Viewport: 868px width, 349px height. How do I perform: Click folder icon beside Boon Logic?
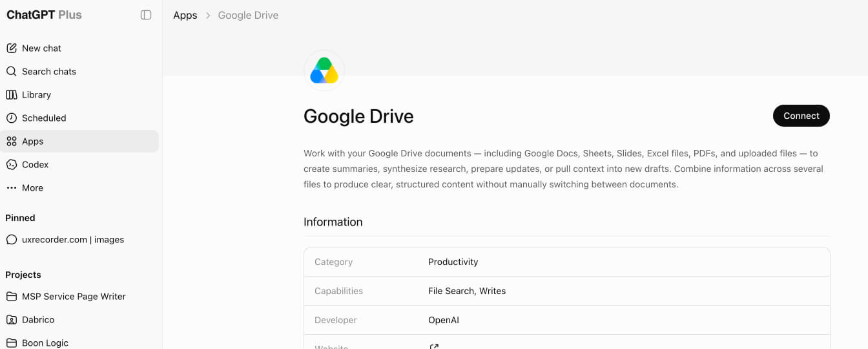pyautogui.click(x=12, y=343)
